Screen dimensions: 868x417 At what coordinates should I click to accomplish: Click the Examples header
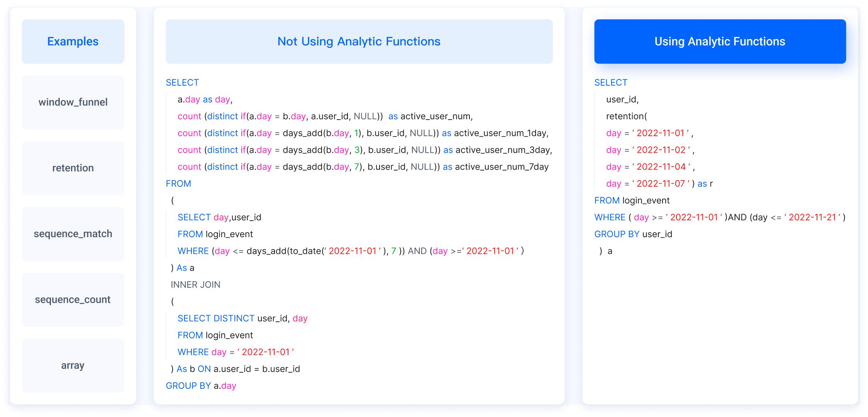73,41
